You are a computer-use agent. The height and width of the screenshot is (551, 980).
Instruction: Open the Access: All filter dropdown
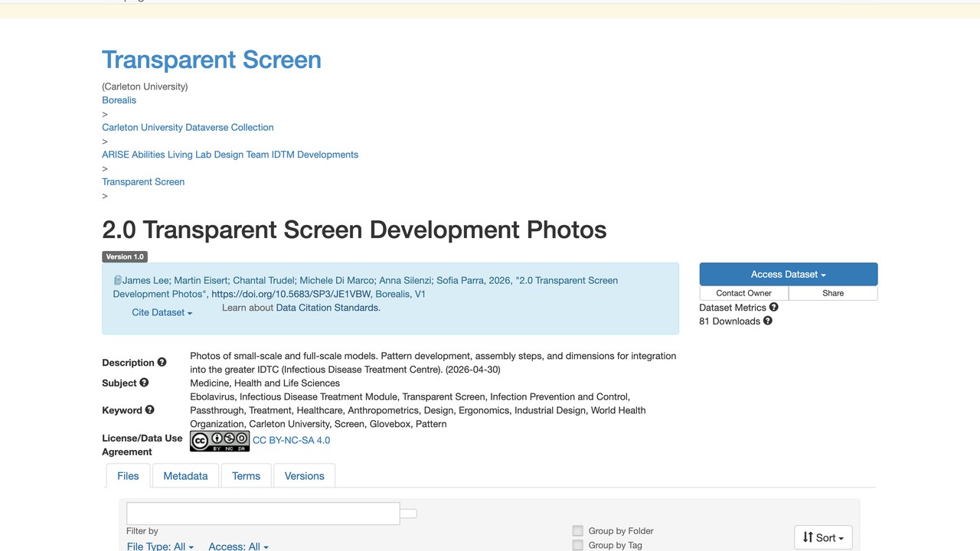239,546
